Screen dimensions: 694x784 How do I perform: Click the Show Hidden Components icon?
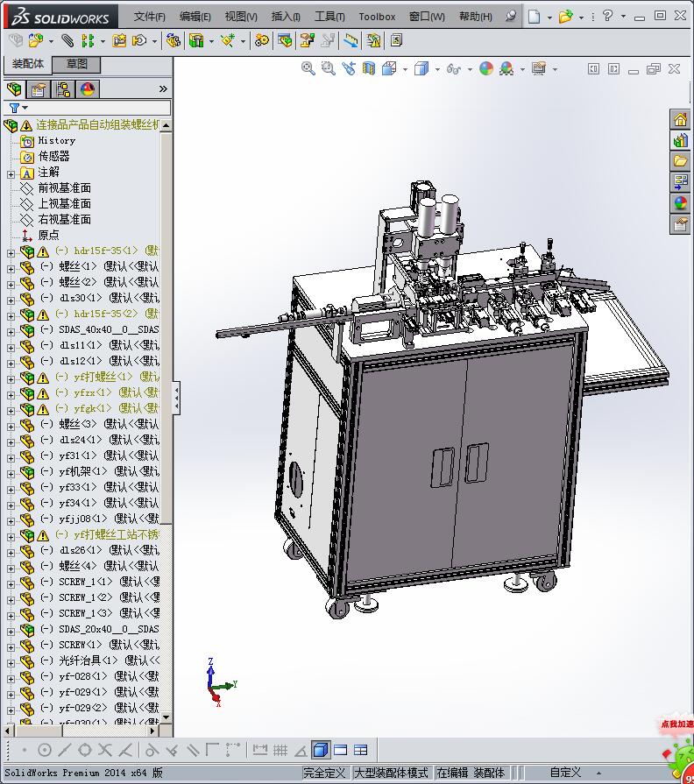pos(173,40)
